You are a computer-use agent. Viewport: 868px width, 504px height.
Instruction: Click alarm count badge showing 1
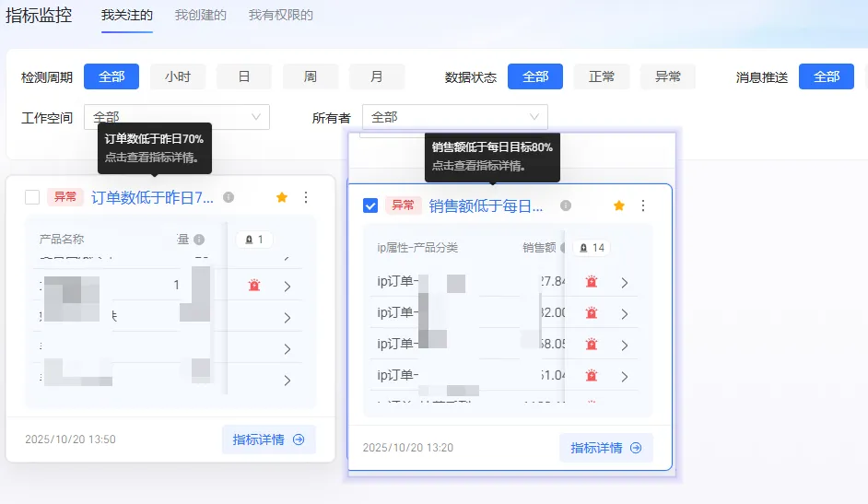[254, 239]
